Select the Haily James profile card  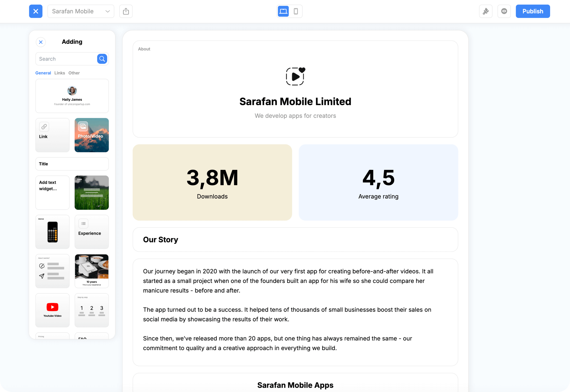pos(72,96)
